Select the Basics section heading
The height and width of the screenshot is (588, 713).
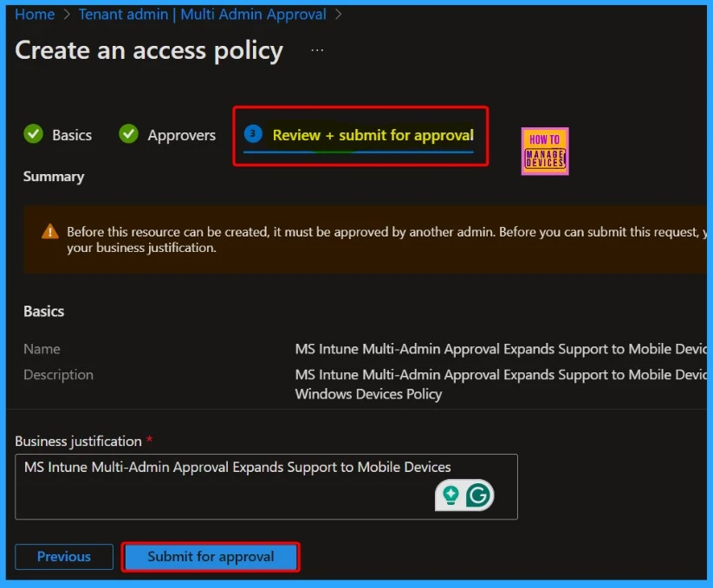(43, 311)
